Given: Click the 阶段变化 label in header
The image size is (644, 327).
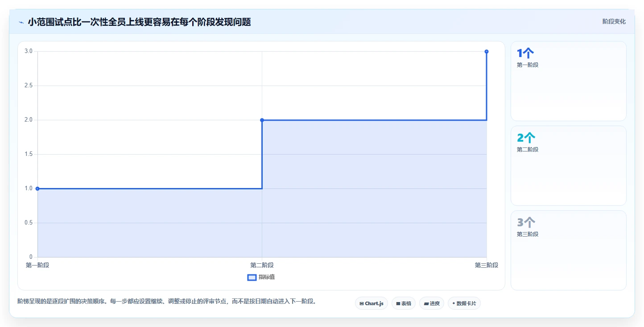Looking at the screenshot, I should click(x=614, y=21).
